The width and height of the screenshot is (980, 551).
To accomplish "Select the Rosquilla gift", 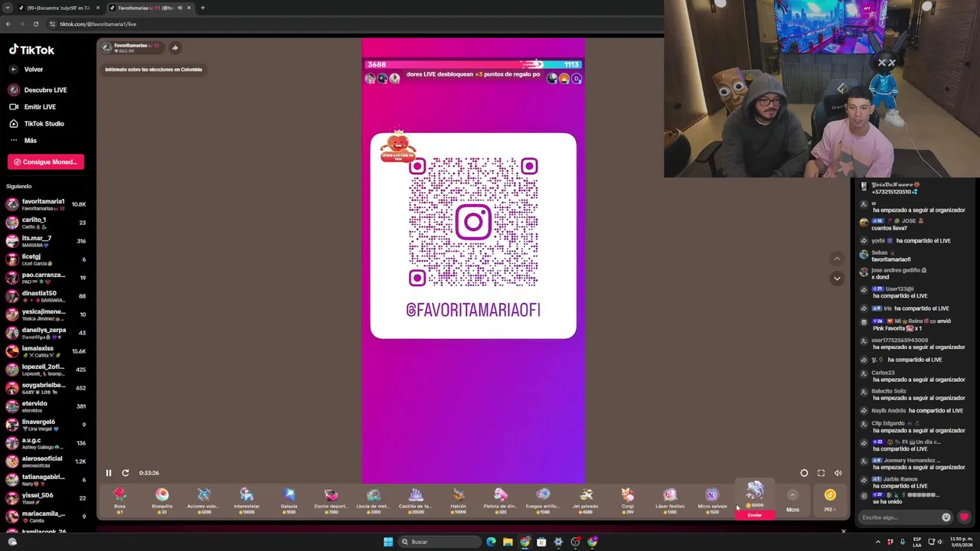I will point(162,500).
